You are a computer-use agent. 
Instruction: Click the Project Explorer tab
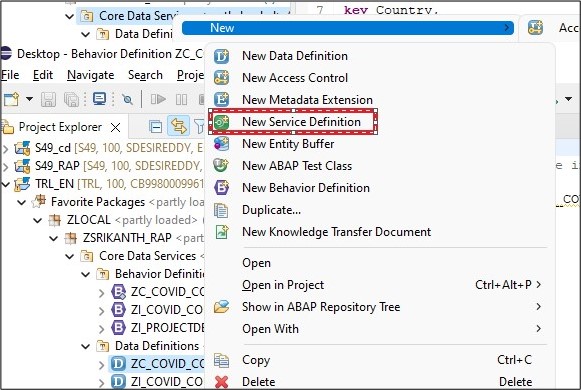[x=60, y=127]
